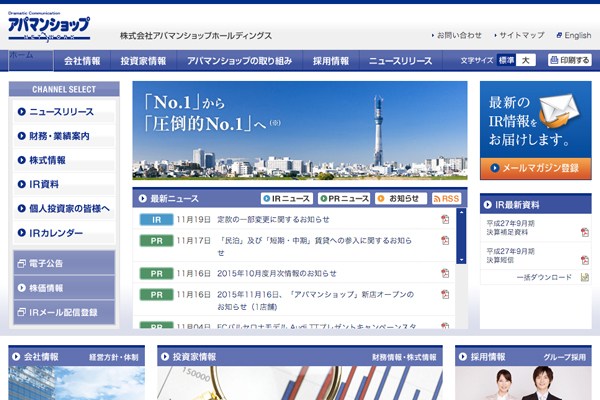Open the お問い合わせ link
The width and height of the screenshot is (600, 400).
point(459,35)
